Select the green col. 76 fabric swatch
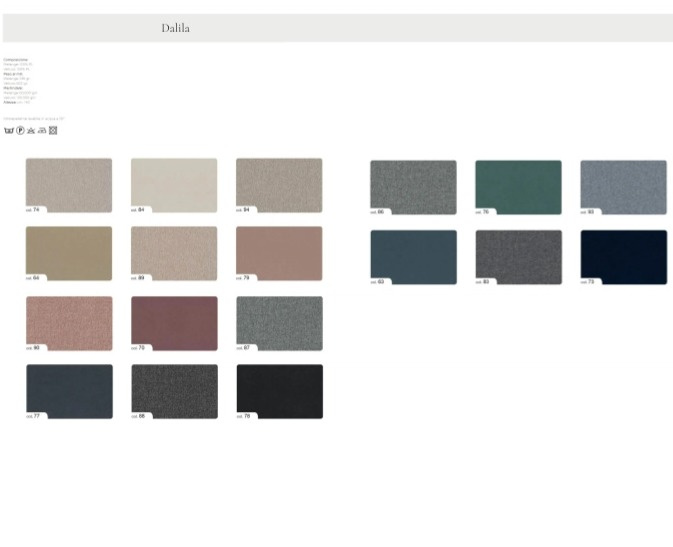 [x=518, y=186]
